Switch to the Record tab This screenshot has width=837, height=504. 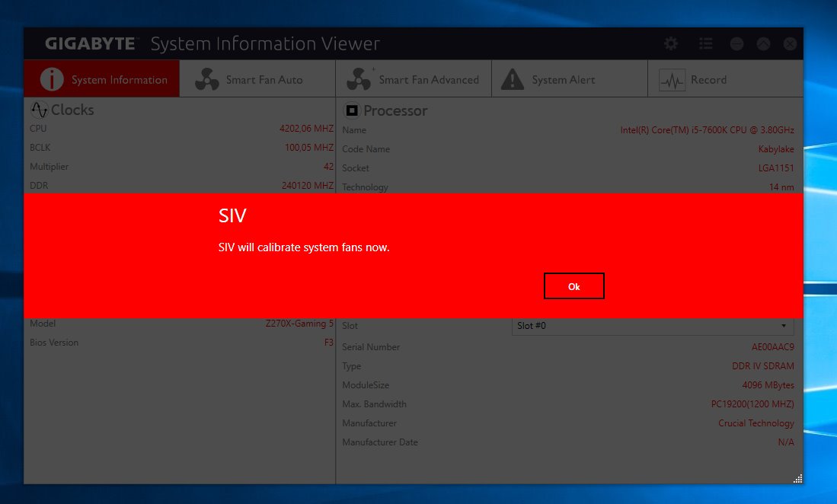click(708, 79)
